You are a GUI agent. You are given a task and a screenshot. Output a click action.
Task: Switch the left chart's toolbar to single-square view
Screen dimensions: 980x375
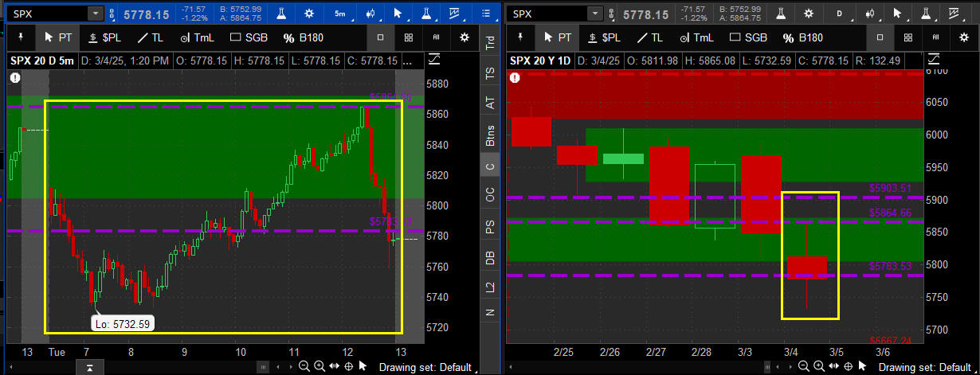[x=381, y=37]
